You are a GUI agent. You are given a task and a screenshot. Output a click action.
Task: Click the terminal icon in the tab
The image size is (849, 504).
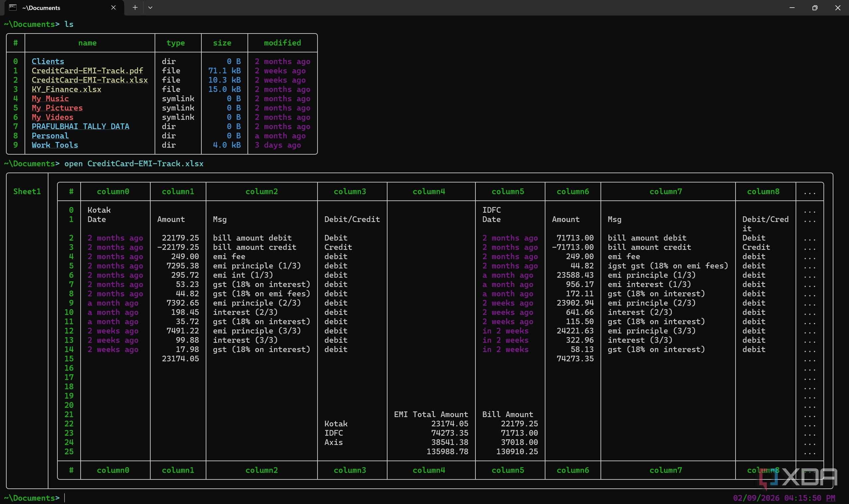[13, 8]
